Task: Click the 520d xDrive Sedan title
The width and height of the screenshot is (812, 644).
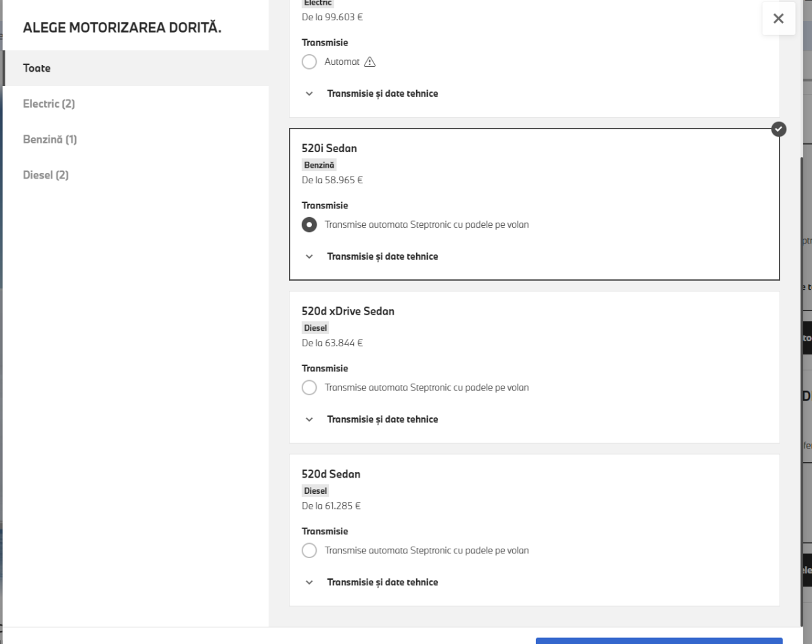Action: point(348,311)
